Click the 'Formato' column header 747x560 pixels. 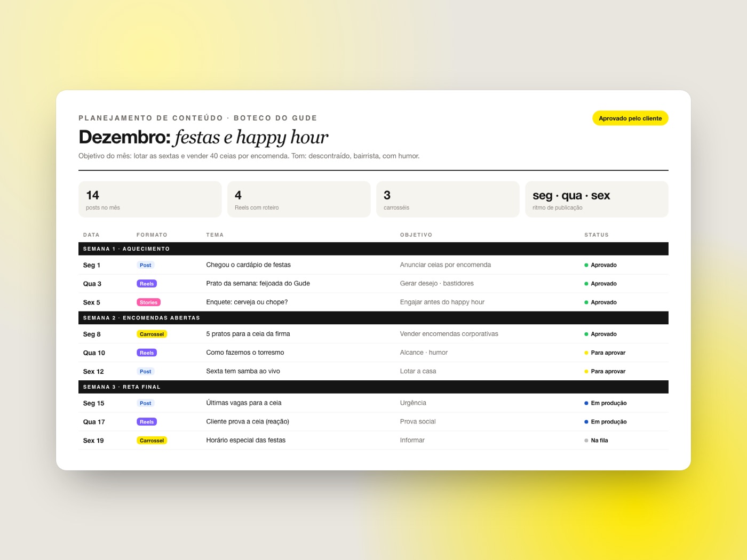(x=152, y=235)
